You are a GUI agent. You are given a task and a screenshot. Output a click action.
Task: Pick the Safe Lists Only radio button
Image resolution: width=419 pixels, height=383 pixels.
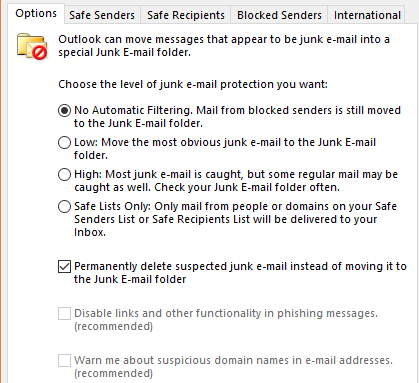point(64,206)
